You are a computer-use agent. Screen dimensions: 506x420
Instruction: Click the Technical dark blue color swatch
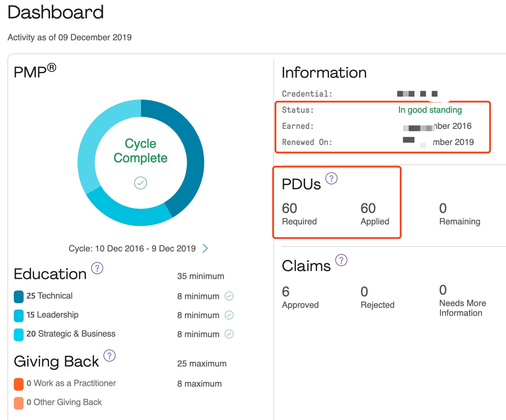coord(19,297)
